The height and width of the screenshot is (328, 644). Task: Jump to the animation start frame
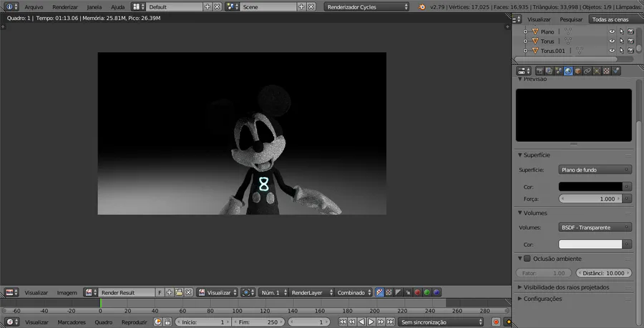click(x=342, y=322)
